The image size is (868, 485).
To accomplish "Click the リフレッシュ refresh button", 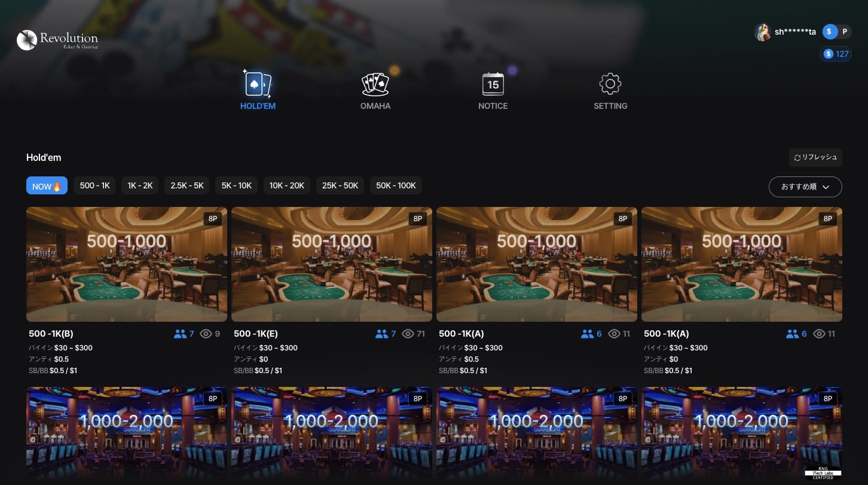I will click(815, 157).
